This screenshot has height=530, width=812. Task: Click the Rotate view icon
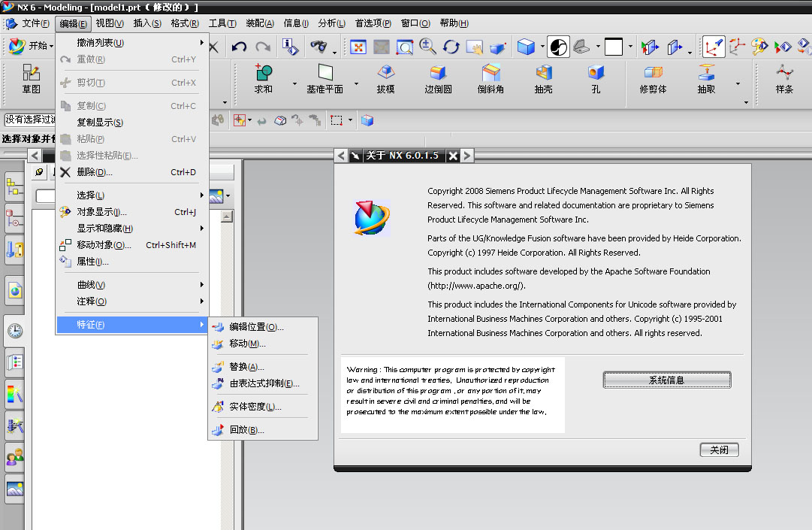[x=451, y=47]
